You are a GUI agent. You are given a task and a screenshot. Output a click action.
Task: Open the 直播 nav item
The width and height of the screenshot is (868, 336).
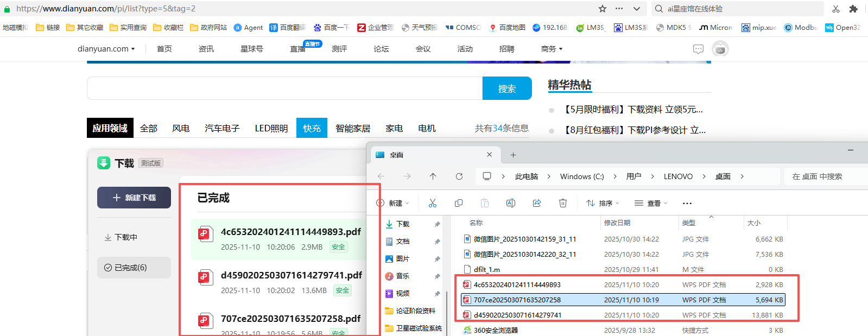(x=297, y=49)
